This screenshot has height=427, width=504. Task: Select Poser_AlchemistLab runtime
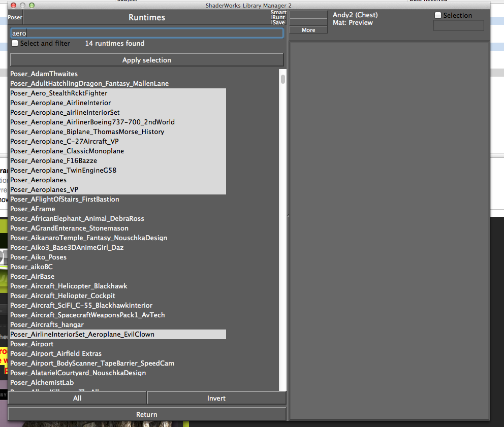[118, 382]
